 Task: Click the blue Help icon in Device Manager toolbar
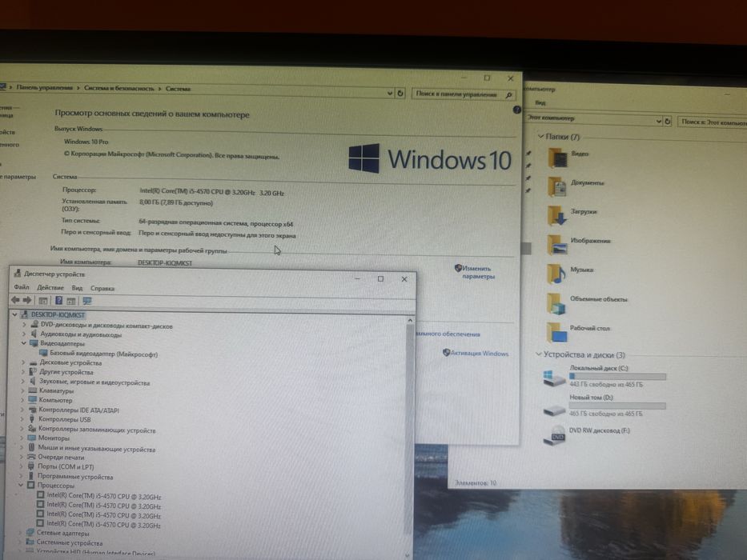click(x=58, y=301)
